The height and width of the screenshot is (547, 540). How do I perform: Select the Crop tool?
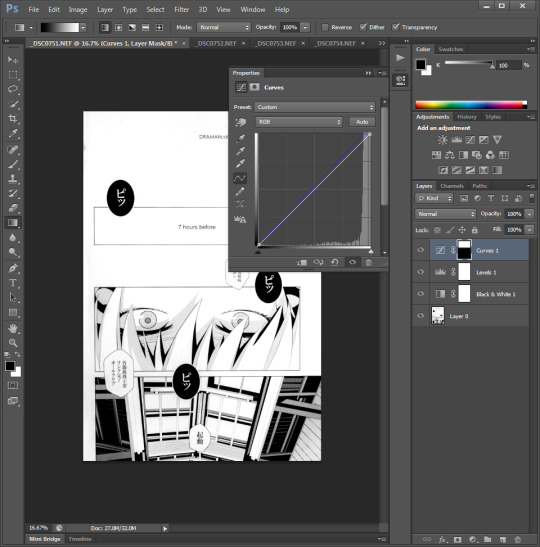(x=13, y=119)
